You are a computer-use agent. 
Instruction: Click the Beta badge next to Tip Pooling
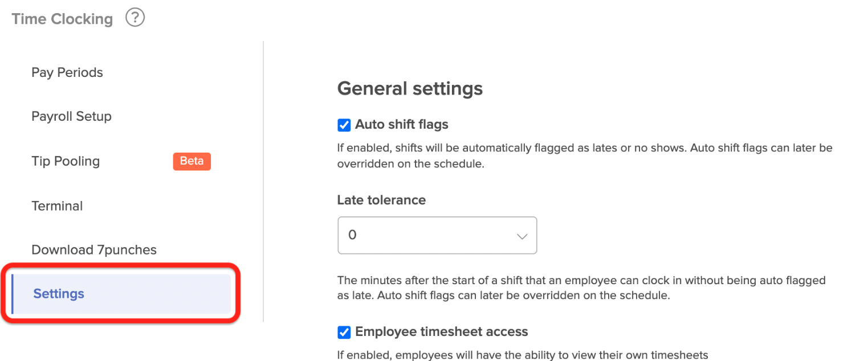coord(191,161)
